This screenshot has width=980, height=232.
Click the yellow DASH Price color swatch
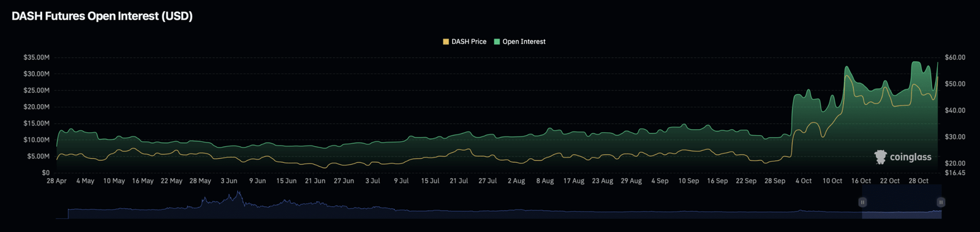[x=446, y=42]
